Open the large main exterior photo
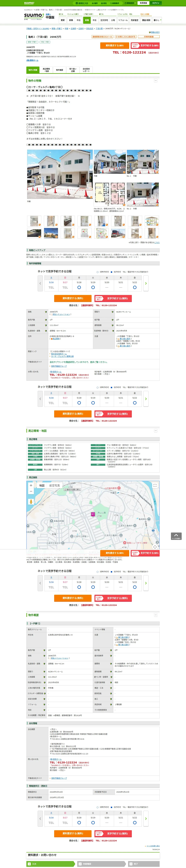 60,174
